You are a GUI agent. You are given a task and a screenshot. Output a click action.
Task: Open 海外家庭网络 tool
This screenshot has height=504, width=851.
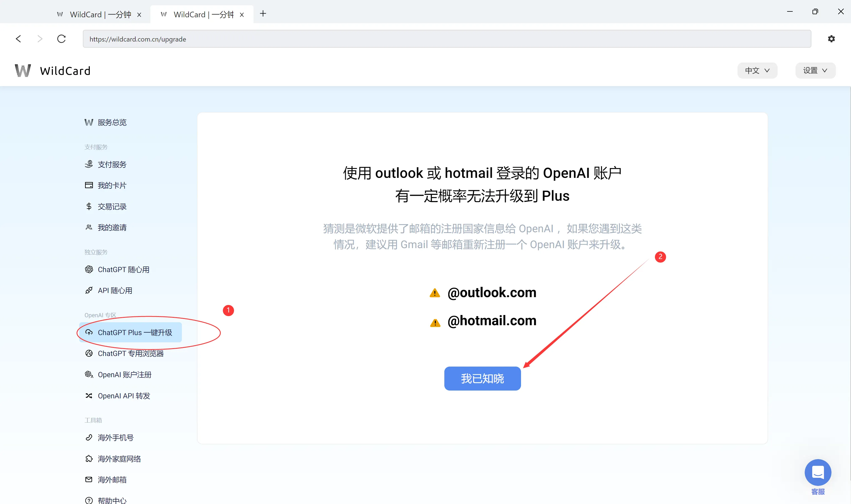[x=119, y=459]
